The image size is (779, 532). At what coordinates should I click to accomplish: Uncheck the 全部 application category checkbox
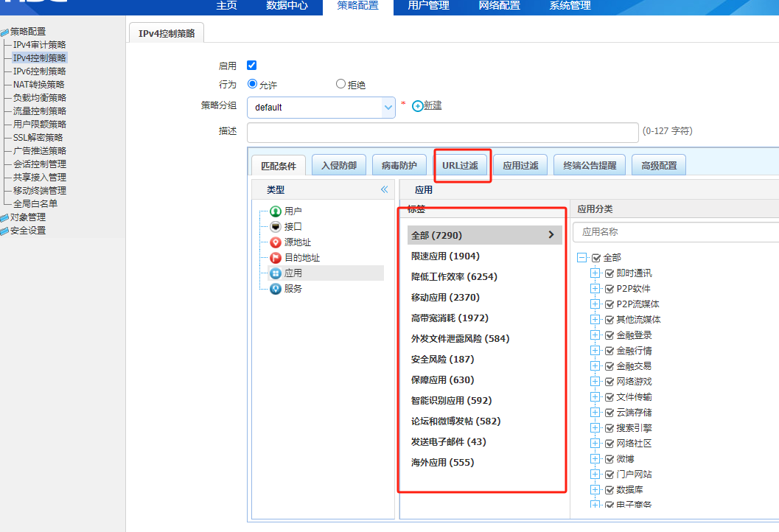596,258
